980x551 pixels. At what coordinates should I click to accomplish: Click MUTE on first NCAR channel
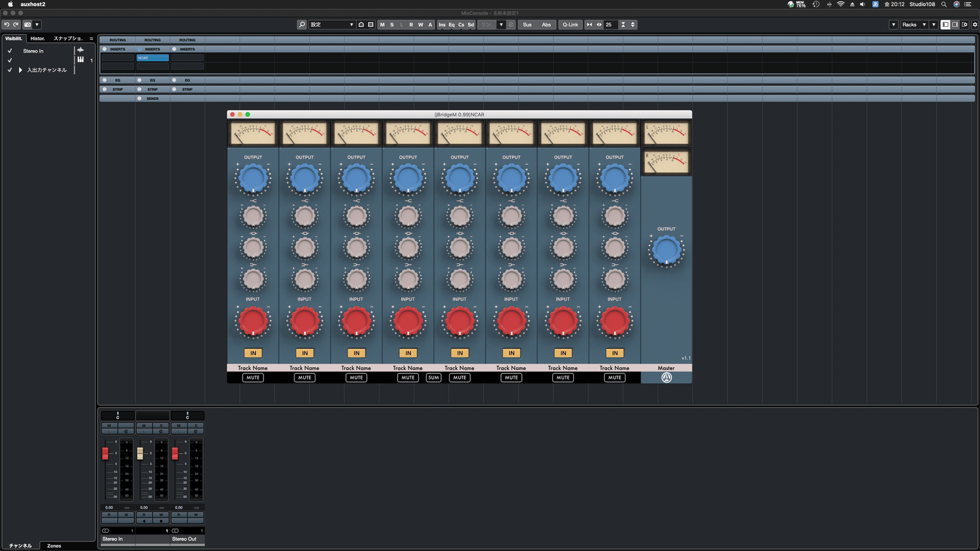click(x=253, y=378)
